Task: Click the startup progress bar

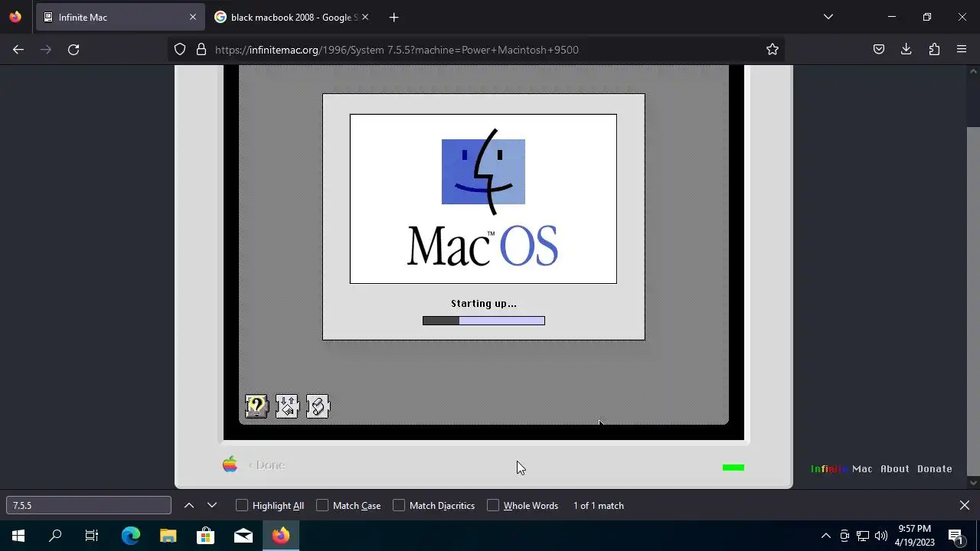Action: pyautogui.click(x=484, y=321)
